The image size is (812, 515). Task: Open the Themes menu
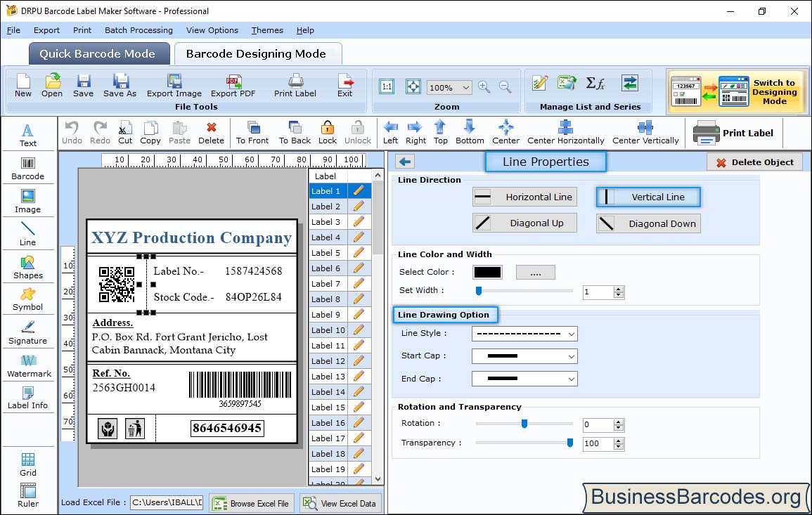pos(267,30)
